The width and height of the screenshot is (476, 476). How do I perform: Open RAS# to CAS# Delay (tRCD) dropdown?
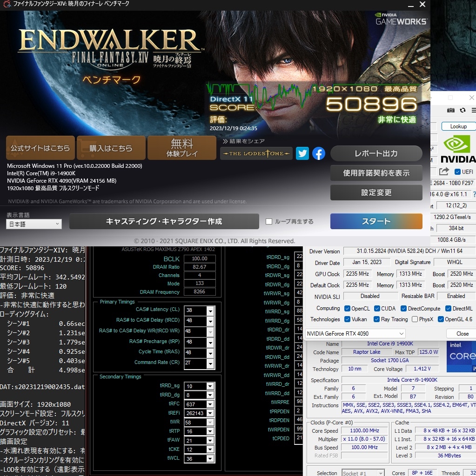pos(210,321)
